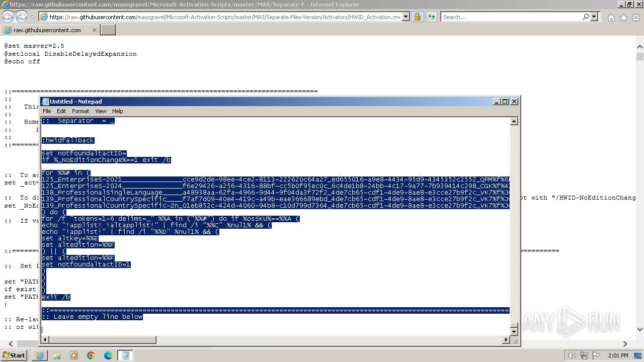Click the 'exit /b' line in Notepad
Screen dimensions: 644x362
point(56,297)
